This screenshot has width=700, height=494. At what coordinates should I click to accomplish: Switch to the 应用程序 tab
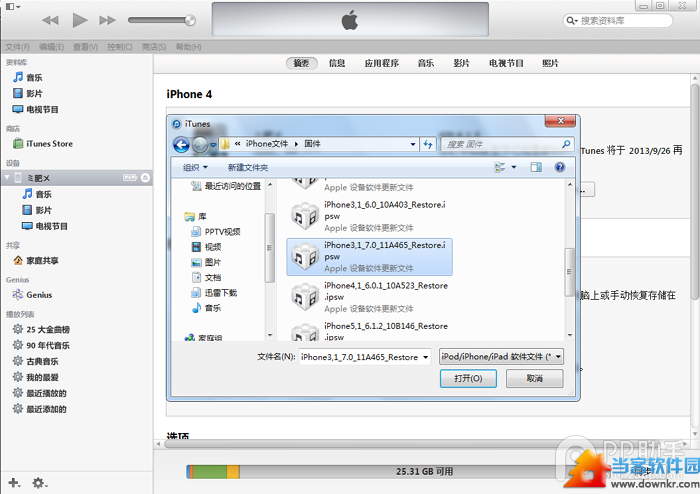[x=382, y=63]
